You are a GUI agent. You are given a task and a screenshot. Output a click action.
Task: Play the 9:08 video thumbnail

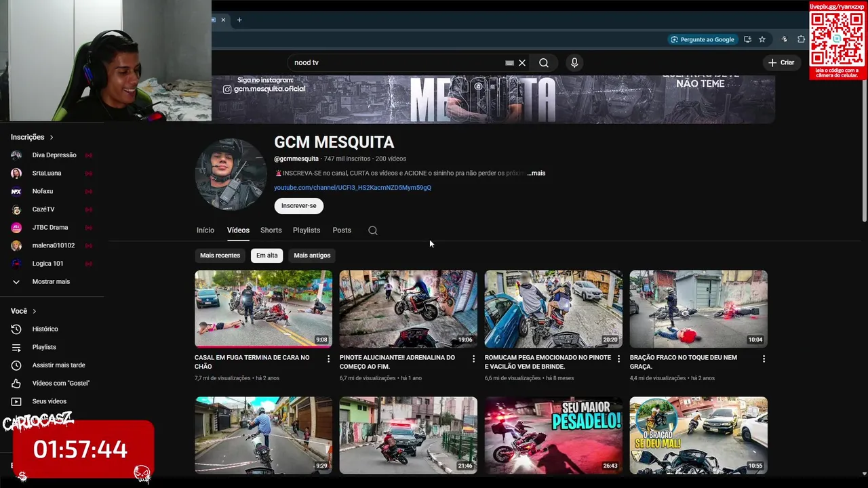[x=263, y=309]
